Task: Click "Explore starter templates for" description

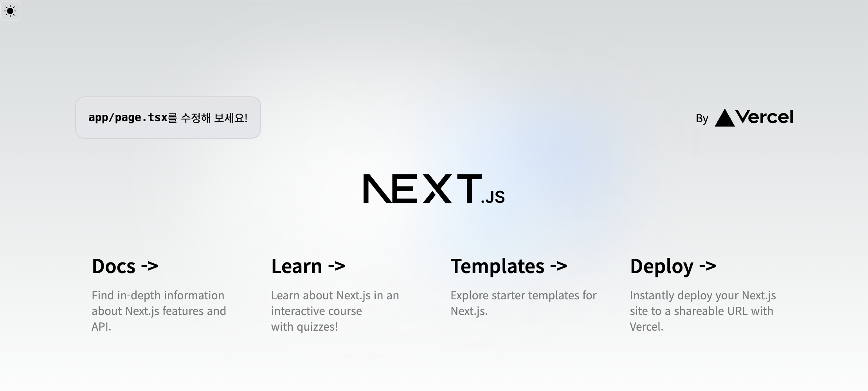Action: coord(524,295)
